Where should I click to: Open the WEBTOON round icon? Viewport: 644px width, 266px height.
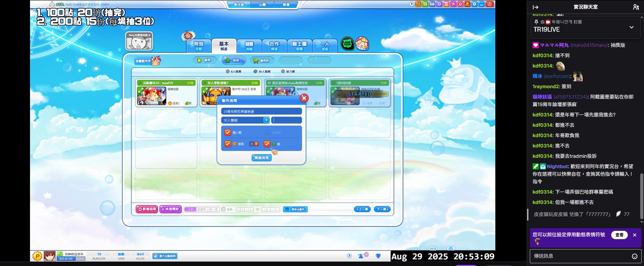coord(347,44)
